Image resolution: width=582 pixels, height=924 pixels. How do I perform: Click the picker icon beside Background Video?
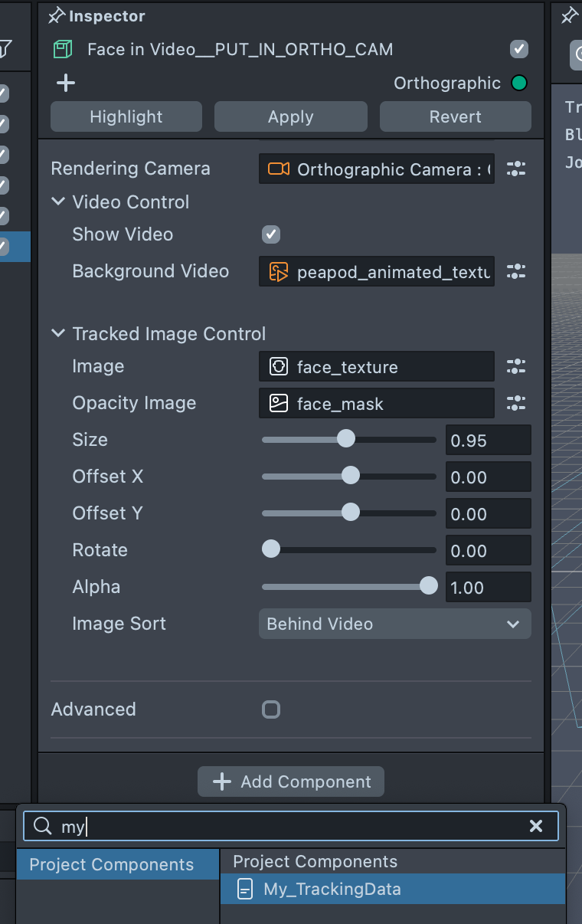point(516,271)
